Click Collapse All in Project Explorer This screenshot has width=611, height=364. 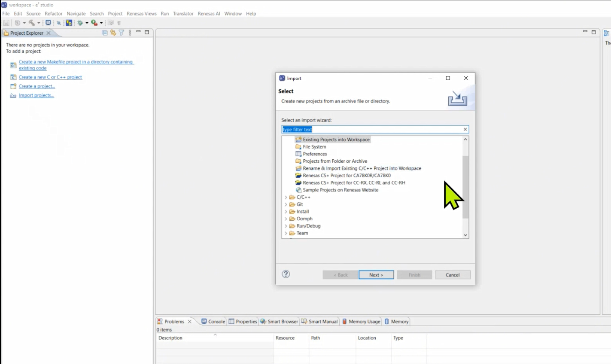tap(105, 33)
